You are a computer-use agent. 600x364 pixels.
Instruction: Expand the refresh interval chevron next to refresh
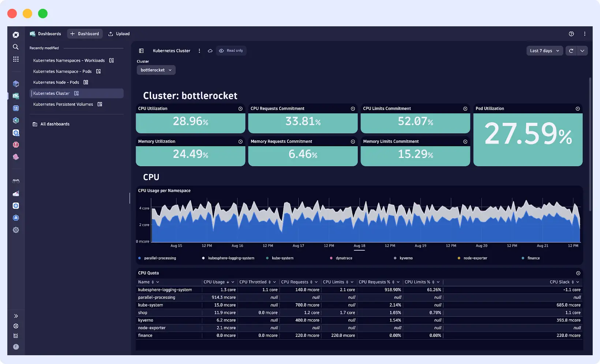click(582, 51)
